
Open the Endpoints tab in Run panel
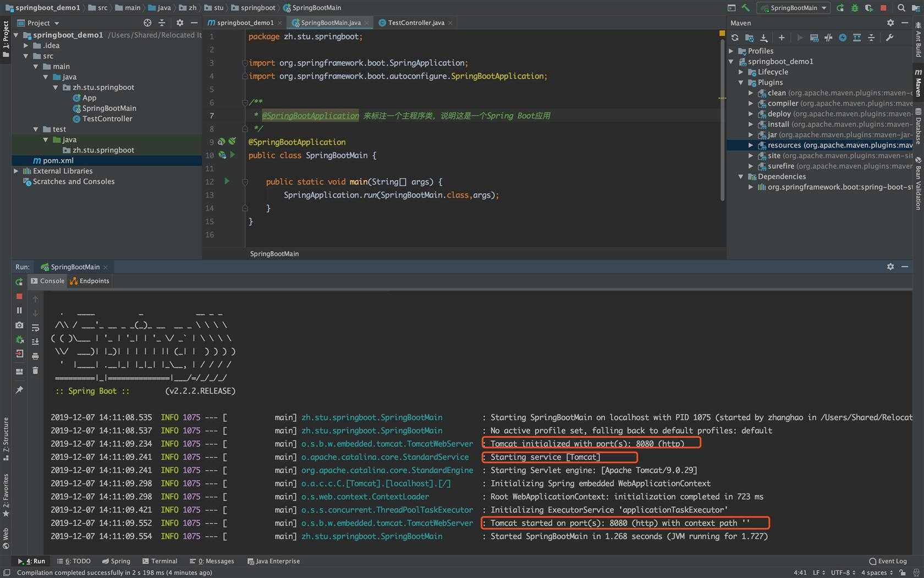click(90, 281)
